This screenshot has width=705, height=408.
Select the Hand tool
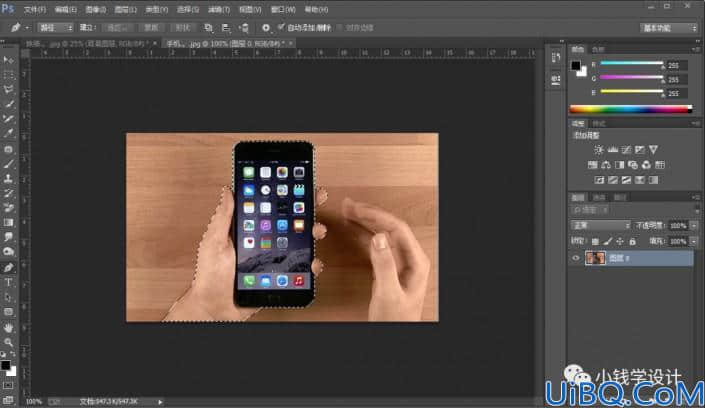8,328
